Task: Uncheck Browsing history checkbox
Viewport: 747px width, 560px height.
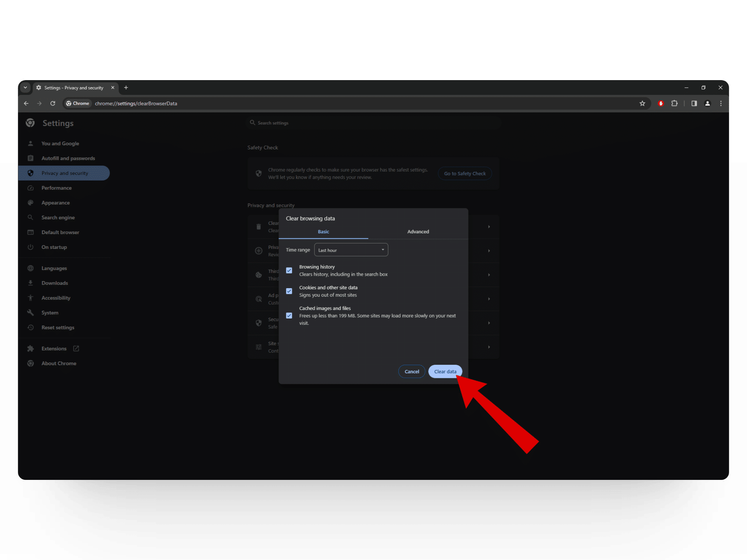Action: click(x=289, y=270)
